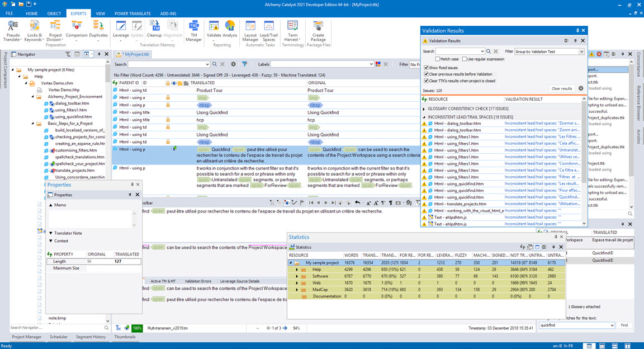644x349 pixels.
Task: Collapse the Translator Note section in Properties
Action: (51, 233)
